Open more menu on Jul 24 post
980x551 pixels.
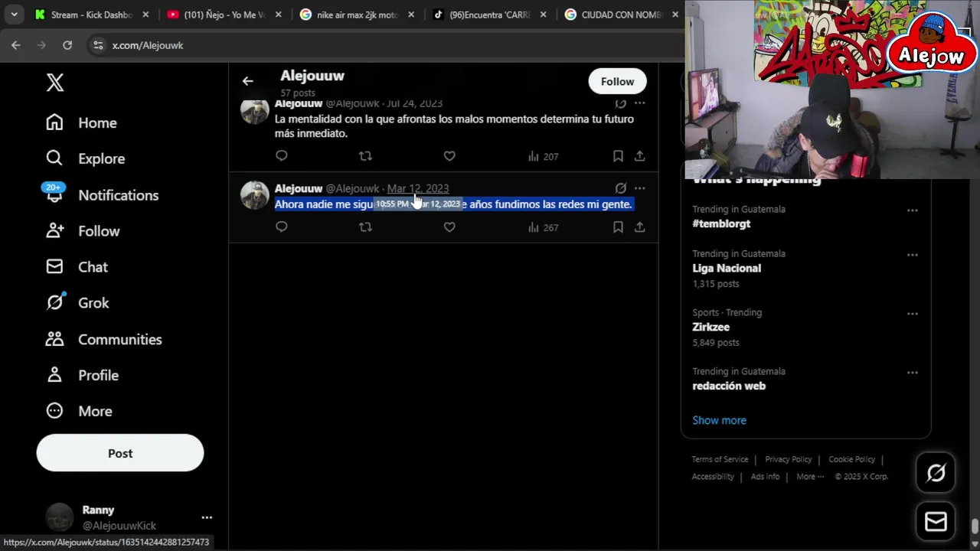pos(639,103)
